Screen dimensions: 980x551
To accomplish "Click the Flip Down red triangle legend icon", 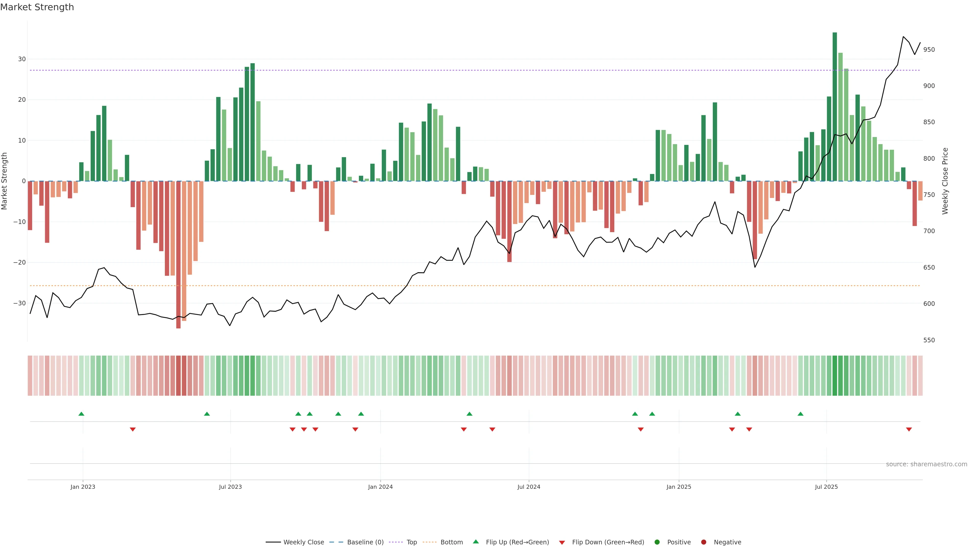I will (x=562, y=543).
